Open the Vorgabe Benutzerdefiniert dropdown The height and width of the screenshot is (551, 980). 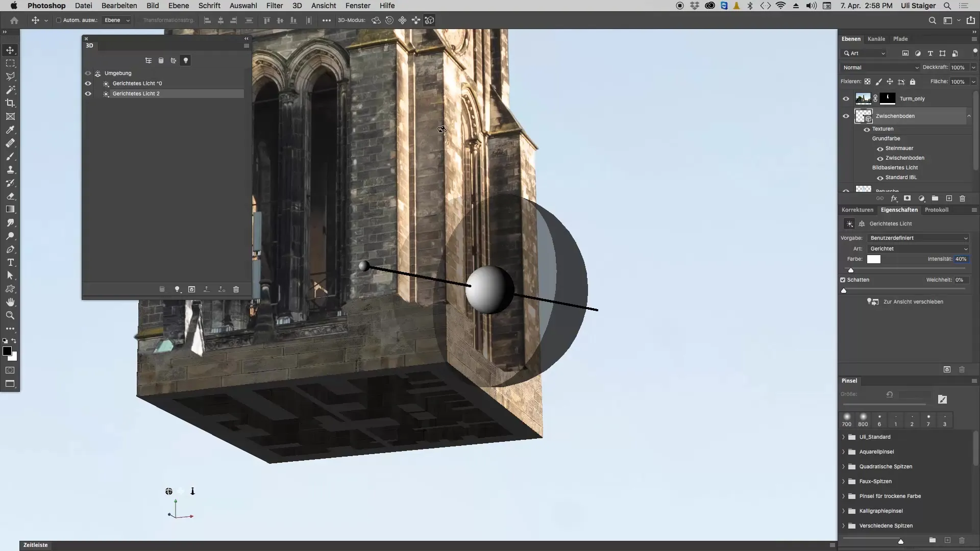click(918, 238)
